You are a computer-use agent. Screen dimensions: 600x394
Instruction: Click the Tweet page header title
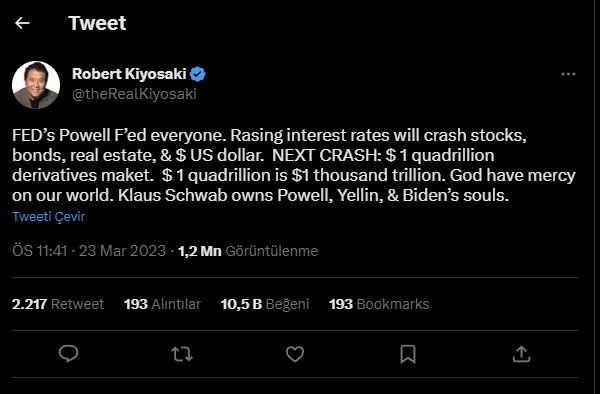[97, 23]
